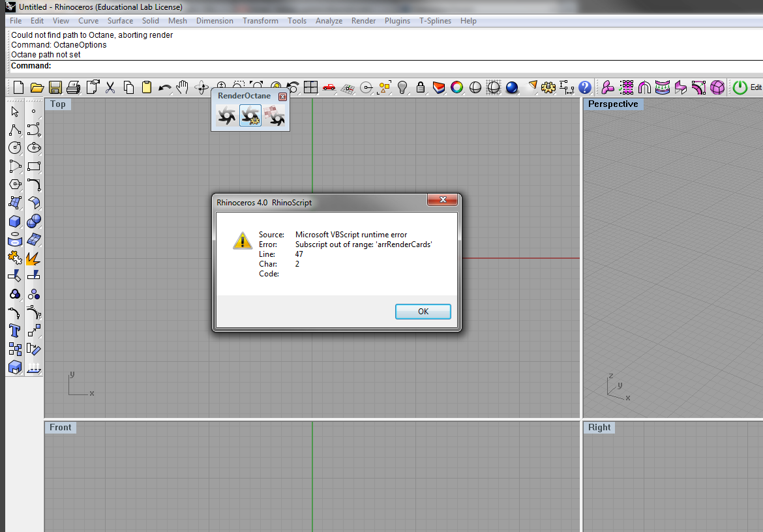Choose the Polyline tool in sidebar
The width and height of the screenshot is (763, 532).
tap(15, 130)
